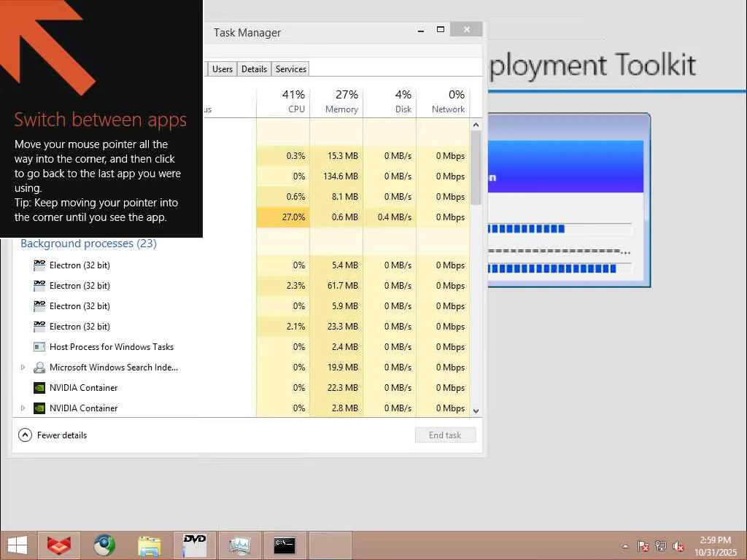Click the Electron icon in the 23.3 MB row
Viewport: 747px width, 560px height.
tap(39, 327)
